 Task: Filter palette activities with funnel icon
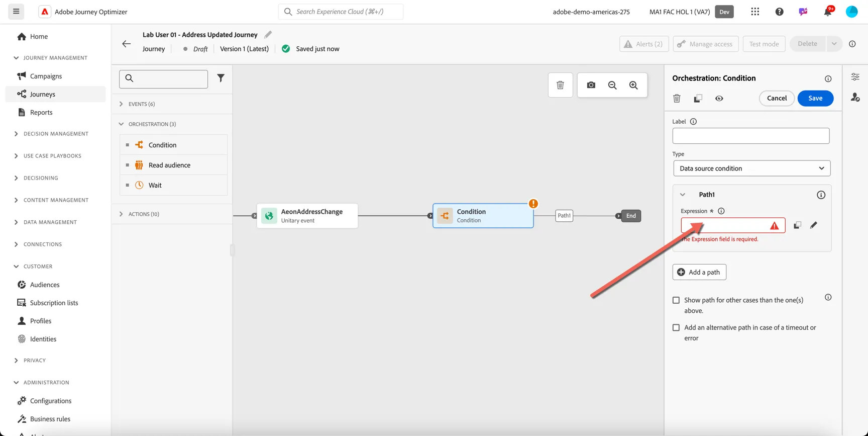pos(221,78)
